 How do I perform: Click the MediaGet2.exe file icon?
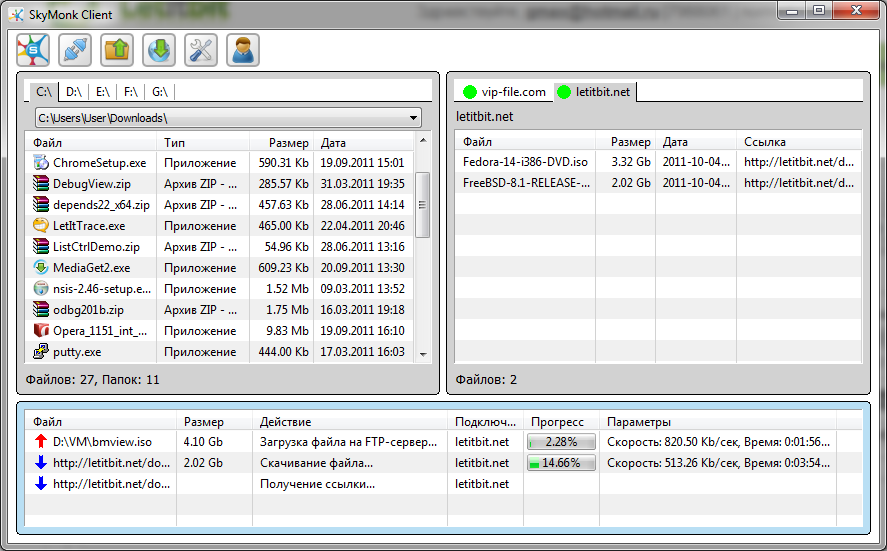41,267
